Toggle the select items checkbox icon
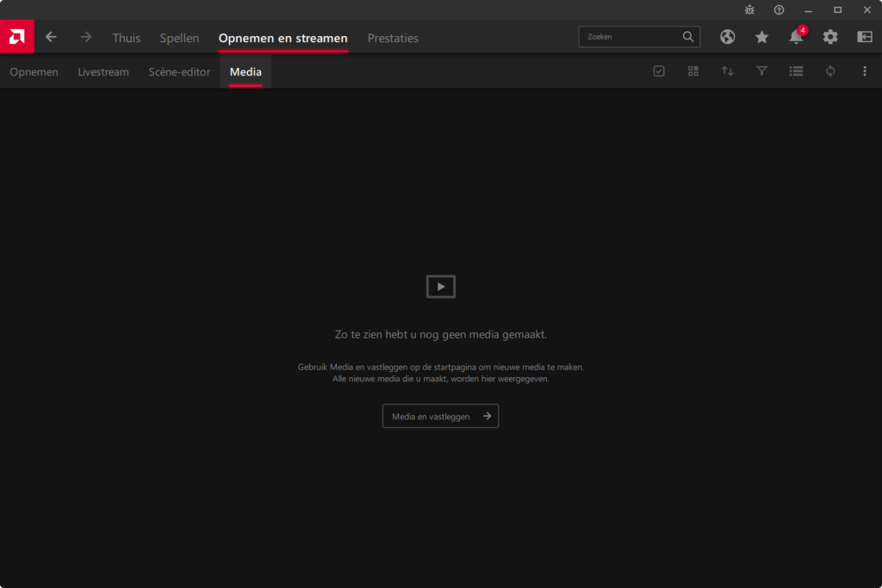 coord(659,71)
